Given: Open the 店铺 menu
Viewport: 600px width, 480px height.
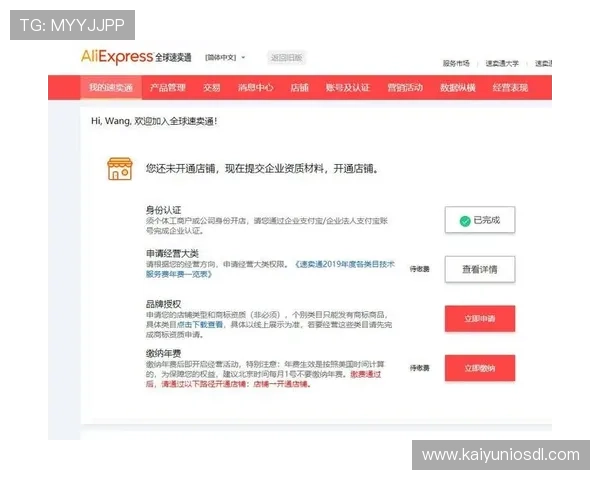Looking at the screenshot, I should point(300,87).
